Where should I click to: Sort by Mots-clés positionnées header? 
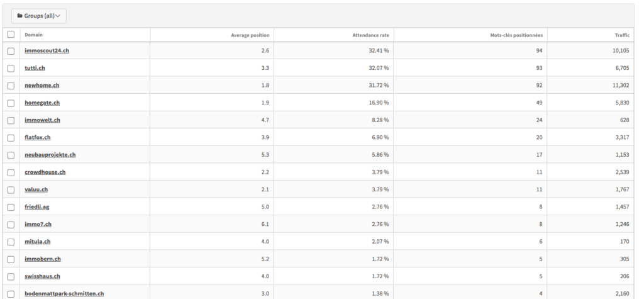(516, 35)
